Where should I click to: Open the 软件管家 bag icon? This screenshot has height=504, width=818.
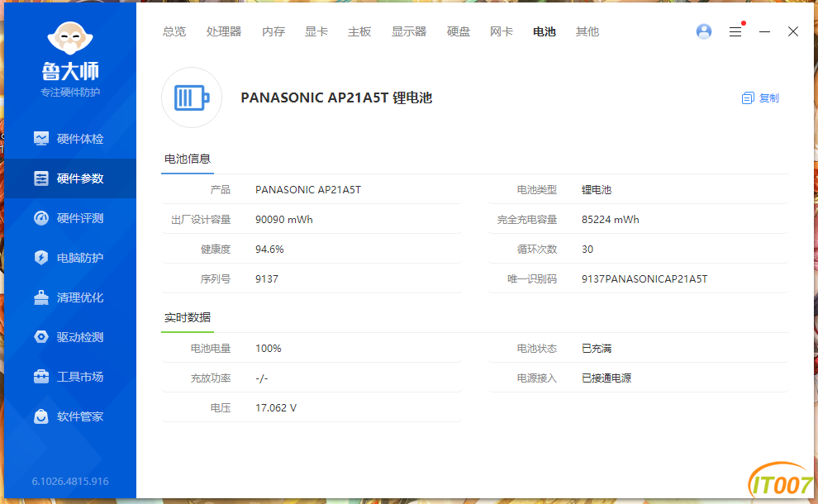(41, 416)
